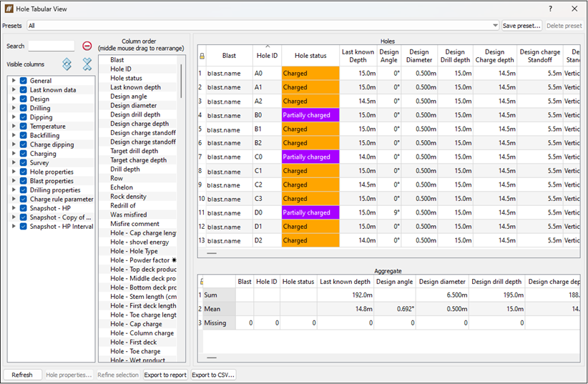Select the Design Diameter column header
588x384 pixels.
click(419, 56)
